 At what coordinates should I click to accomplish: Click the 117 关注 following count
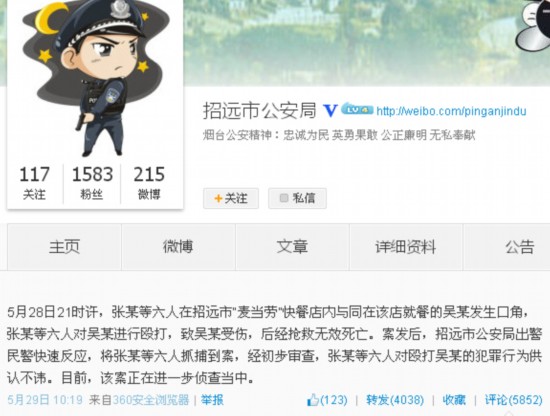point(34,183)
